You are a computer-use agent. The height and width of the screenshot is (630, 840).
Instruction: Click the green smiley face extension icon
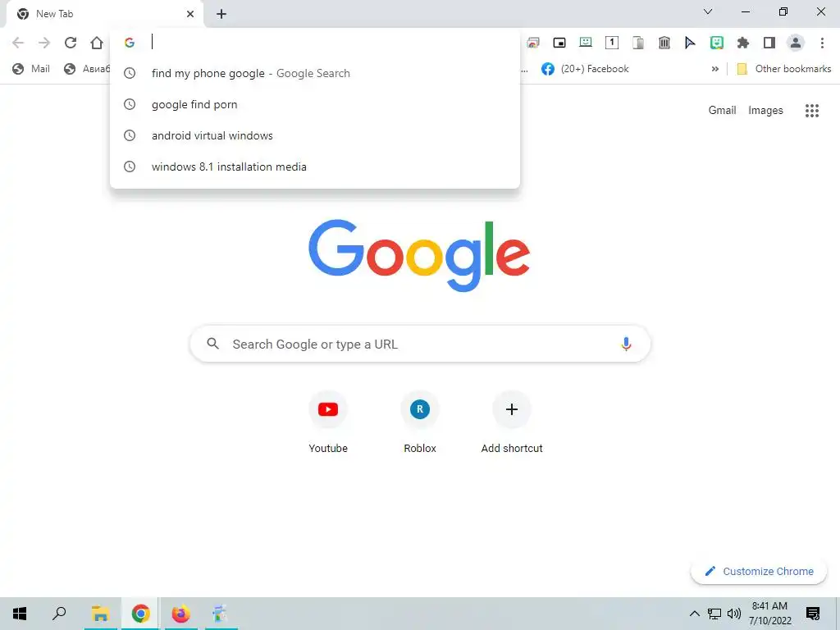pos(717,43)
